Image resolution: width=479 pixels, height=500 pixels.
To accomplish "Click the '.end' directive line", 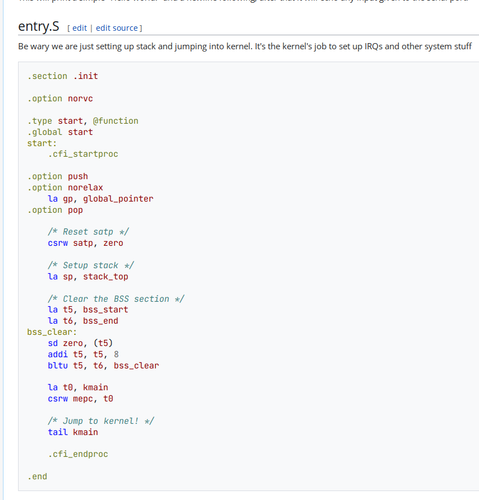I will pyautogui.click(x=37, y=476).
